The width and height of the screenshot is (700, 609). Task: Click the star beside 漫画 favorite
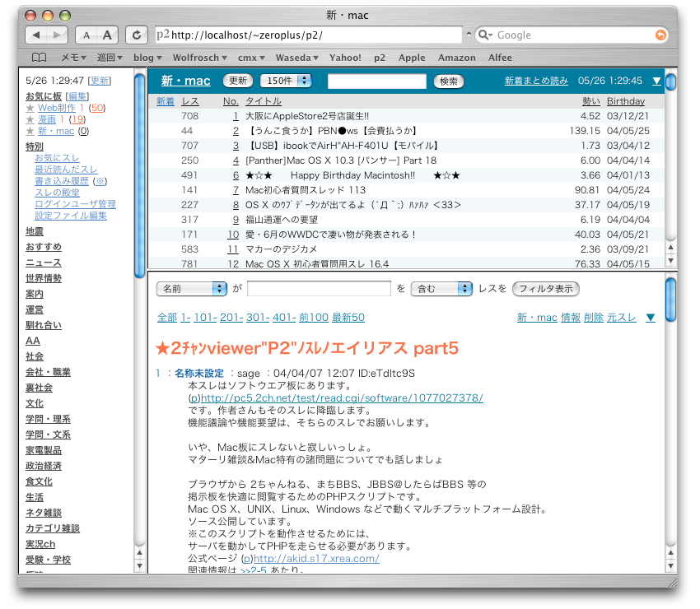coord(30,119)
